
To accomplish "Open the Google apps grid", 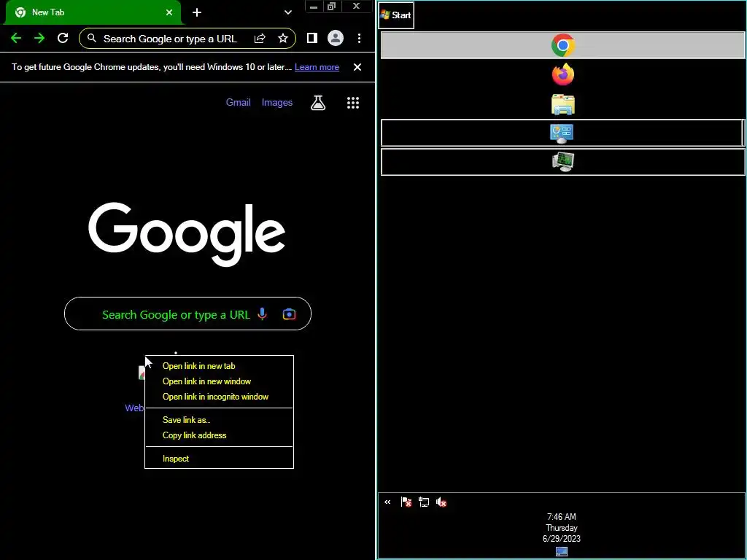I will [x=352, y=102].
